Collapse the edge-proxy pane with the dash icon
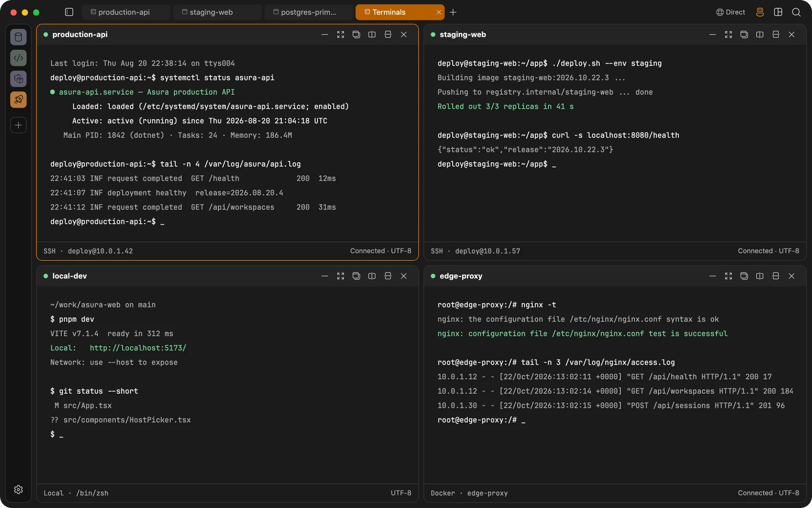Screen dimensions: 812x508 (x=713, y=276)
